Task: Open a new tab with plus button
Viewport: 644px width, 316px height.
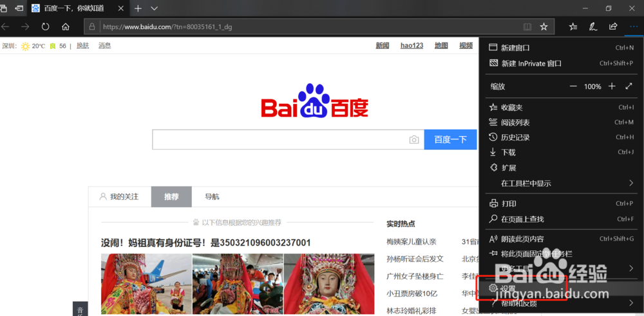Action: 138,8
